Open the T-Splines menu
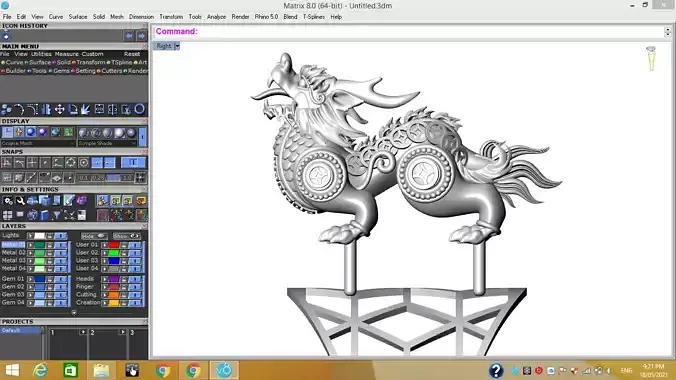This screenshot has width=676, height=380. point(313,17)
